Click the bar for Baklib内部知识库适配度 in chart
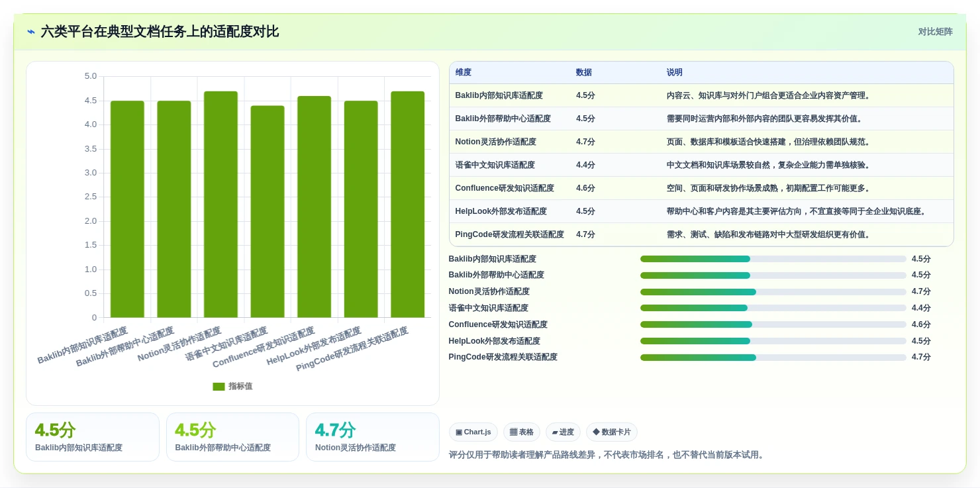Viewport: 980px width, 488px height. tap(127, 209)
